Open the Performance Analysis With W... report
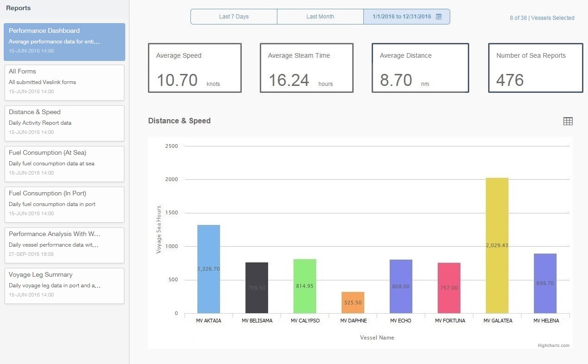This screenshot has height=364, width=588. tap(64, 244)
